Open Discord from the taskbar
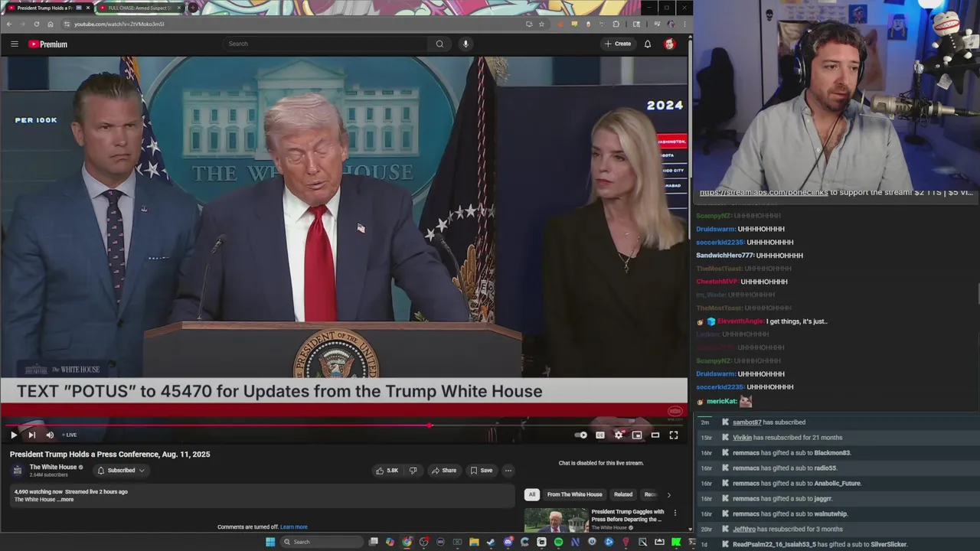 [x=508, y=542]
